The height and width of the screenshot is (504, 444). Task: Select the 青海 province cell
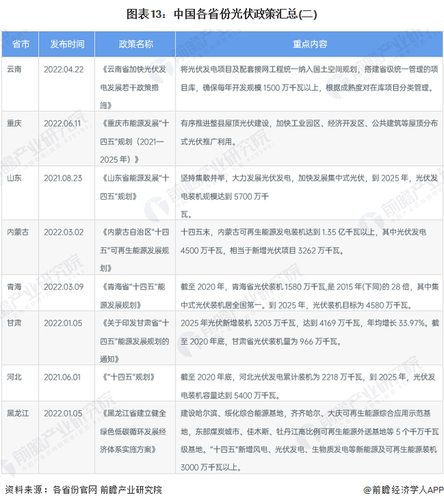pos(15,286)
